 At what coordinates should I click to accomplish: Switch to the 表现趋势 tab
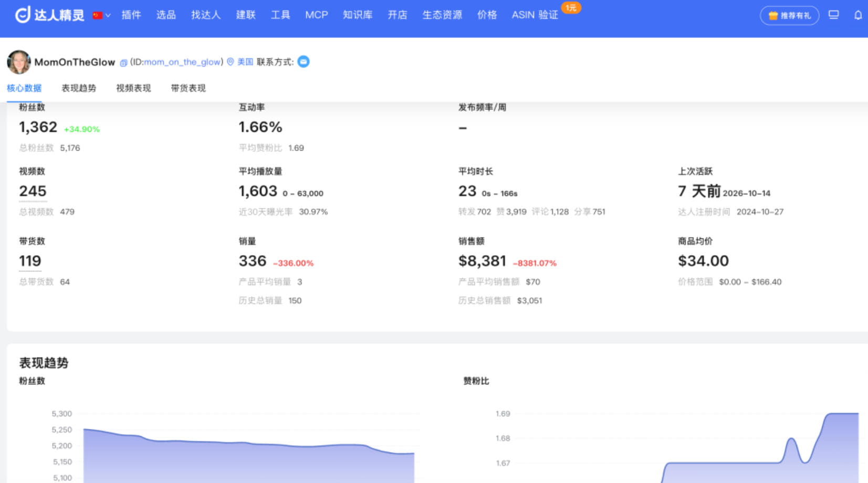79,88
